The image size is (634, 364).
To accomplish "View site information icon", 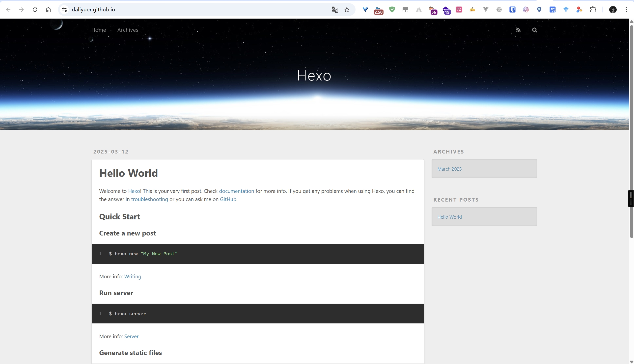I will click(x=64, y=10).
